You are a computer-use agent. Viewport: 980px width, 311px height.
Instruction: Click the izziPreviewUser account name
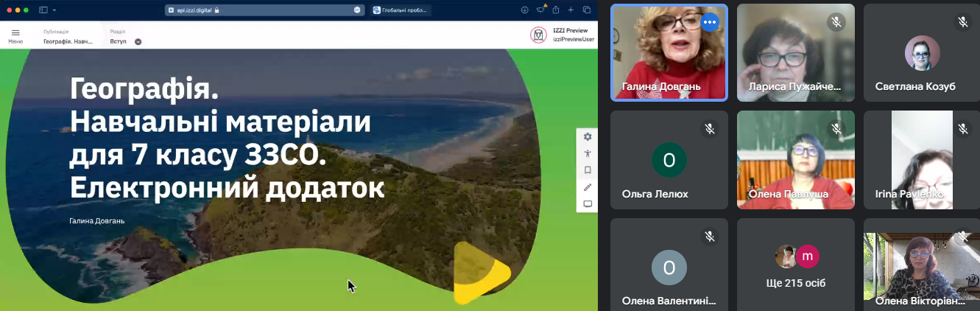574,40
